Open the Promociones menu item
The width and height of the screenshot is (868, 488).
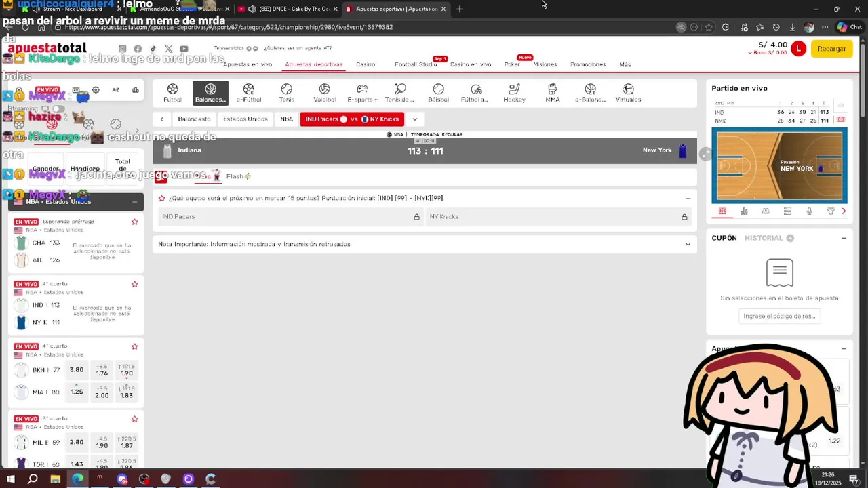(x=588, y=64)
